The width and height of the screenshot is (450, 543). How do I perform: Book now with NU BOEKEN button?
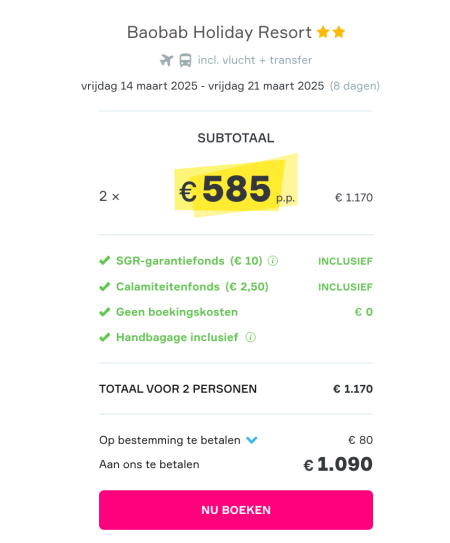(x=236, y=510)
